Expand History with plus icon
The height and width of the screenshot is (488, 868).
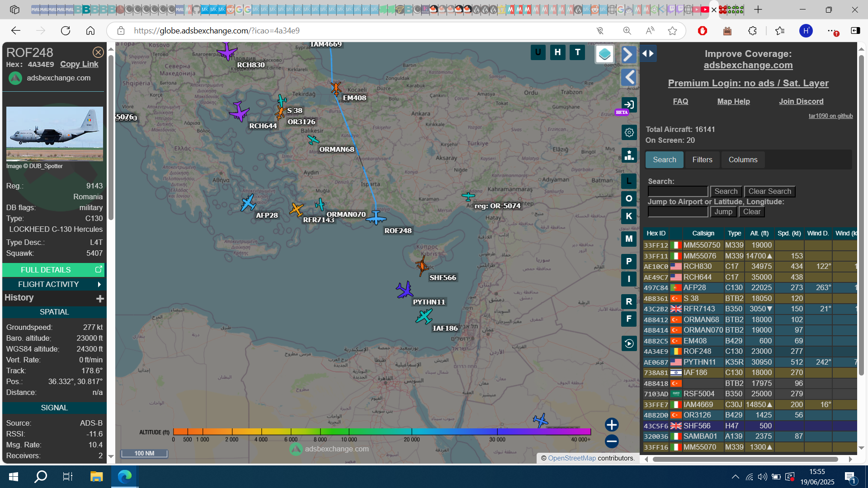click(100, 298)
